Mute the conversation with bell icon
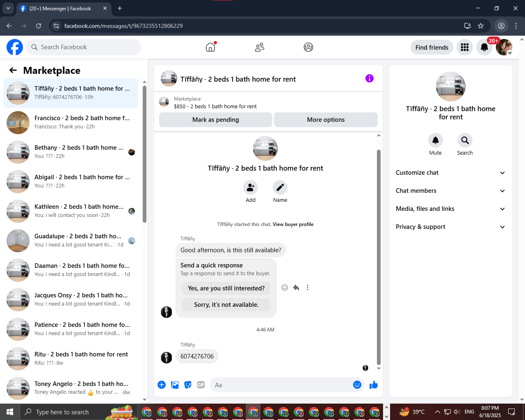This screenshot has height=420, width=525. 436,140
